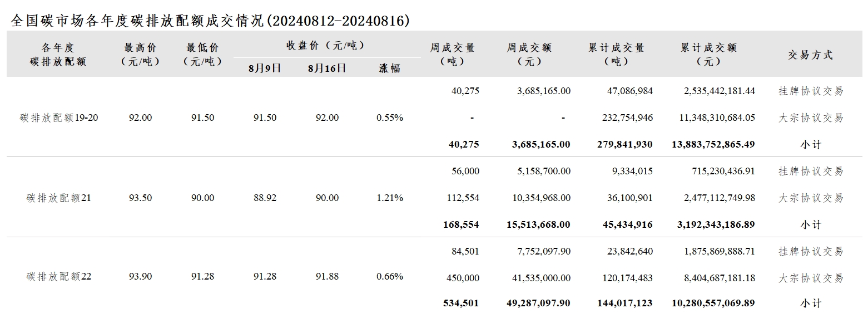Click the 8月9日 closing price header
868x318 pixels.
click(265, 69)
